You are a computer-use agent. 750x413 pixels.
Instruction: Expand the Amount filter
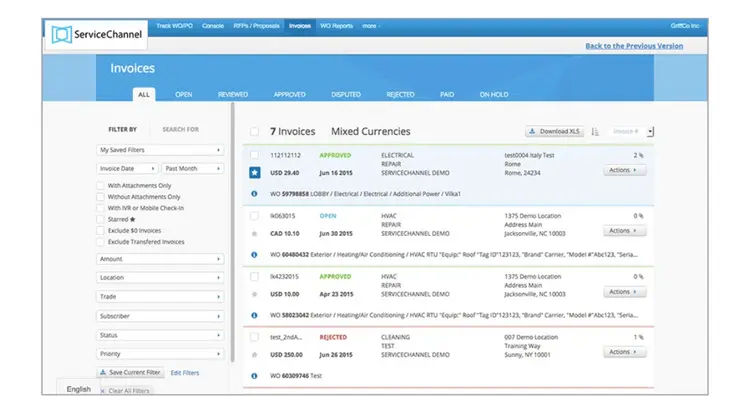[x=160, y=259]
